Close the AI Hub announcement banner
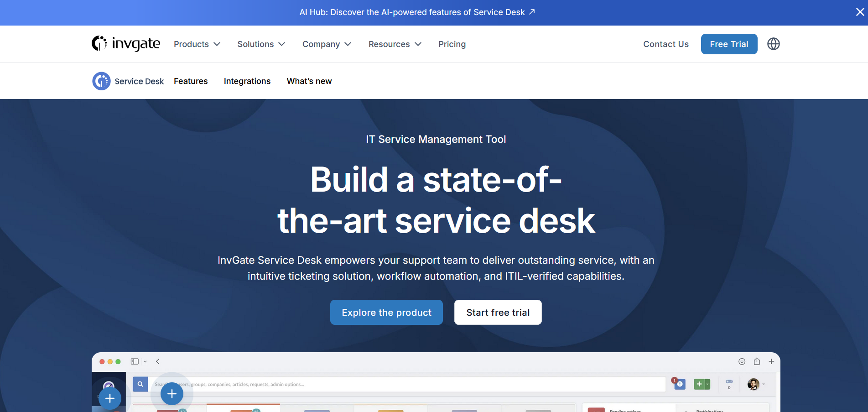The image size is (868, 412). click(860, 12)
